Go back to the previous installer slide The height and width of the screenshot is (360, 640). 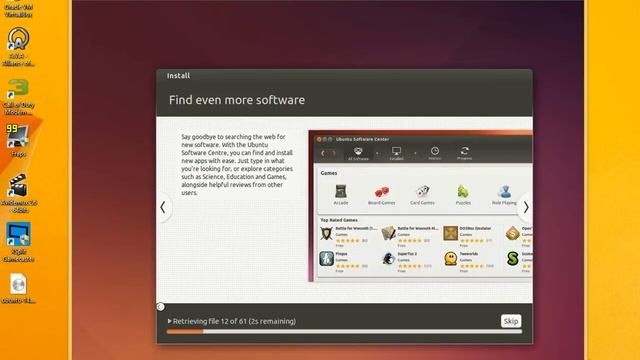pos(163,207)
